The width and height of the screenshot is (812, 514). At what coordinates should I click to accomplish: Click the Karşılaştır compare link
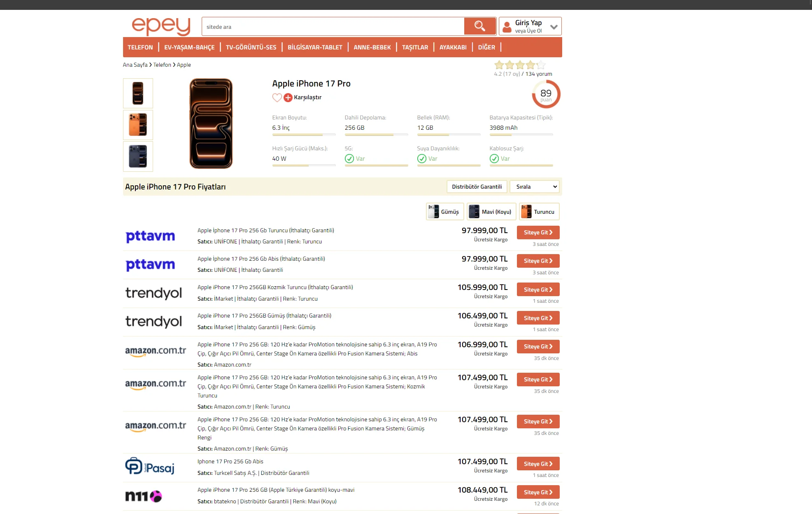[x=307, y=97]
